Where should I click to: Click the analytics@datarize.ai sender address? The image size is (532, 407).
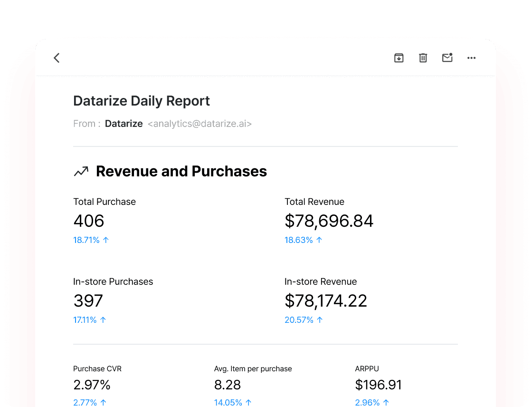(199, 124)
